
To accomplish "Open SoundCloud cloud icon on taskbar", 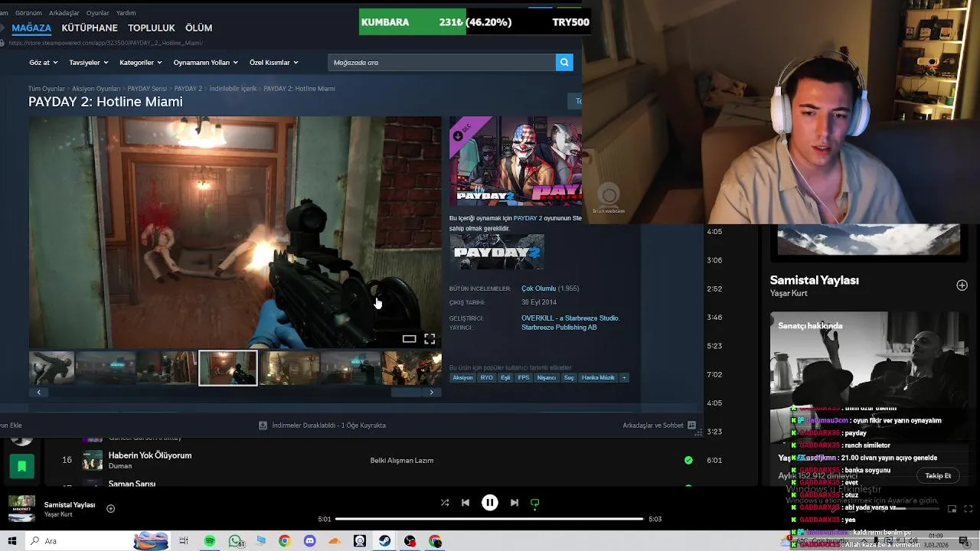I will [x=335, y=541].
